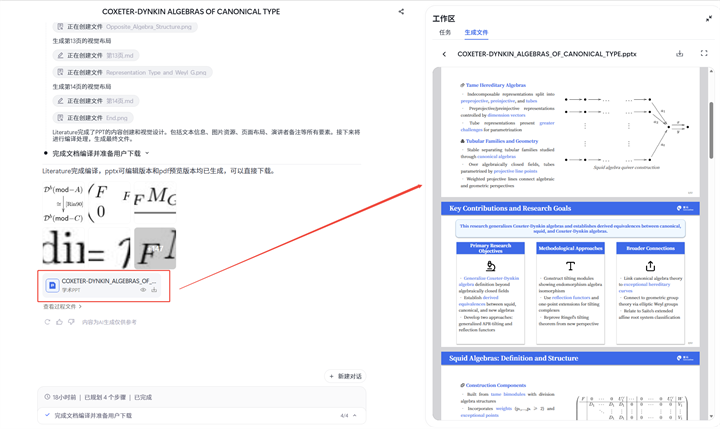Image resolution: width=720 pixels, height=429 pixels.
Task: Click the thumbs-down icon below the response
Action: [x=71, y=322]
